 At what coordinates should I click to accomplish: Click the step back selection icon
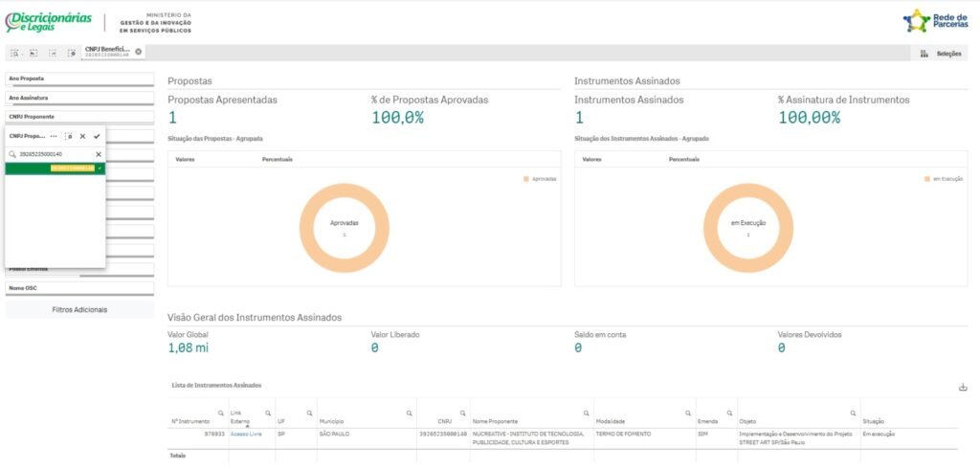click(x=33, y=53)
